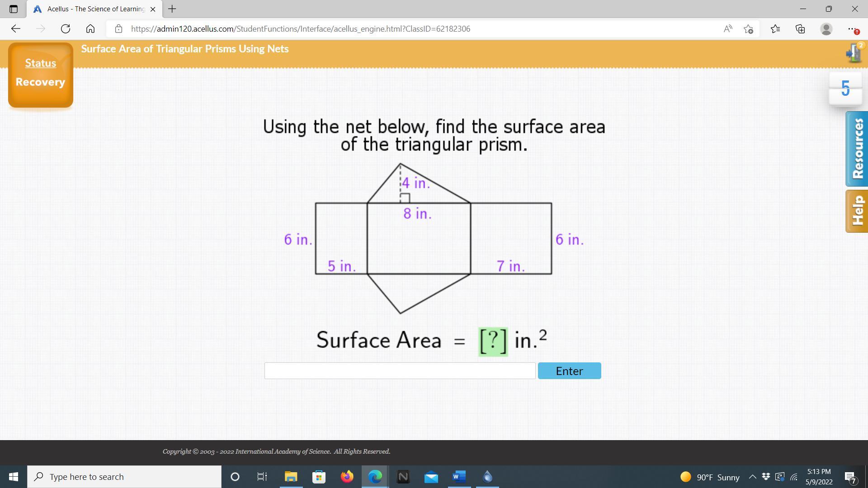
Task: Open the Favorites list icon
Action: (775, 29)
